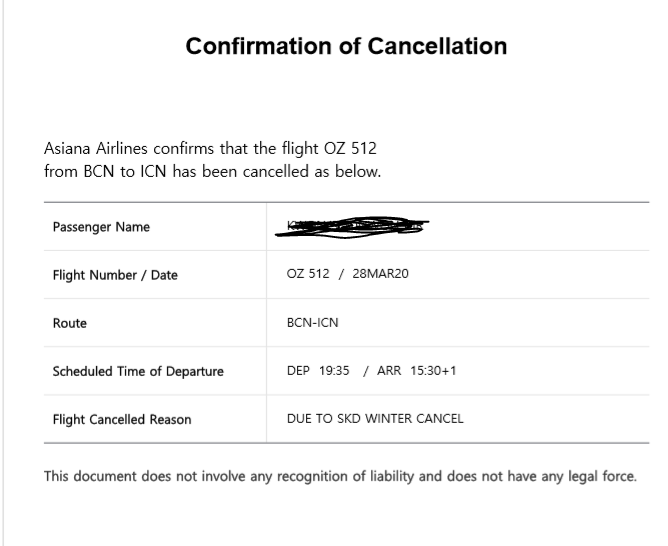Click the Confirmation of Cancellation heading
Image resolution: width=668 pixels, height=546 pixels.
pyautogui.click(x=346, y=46)
